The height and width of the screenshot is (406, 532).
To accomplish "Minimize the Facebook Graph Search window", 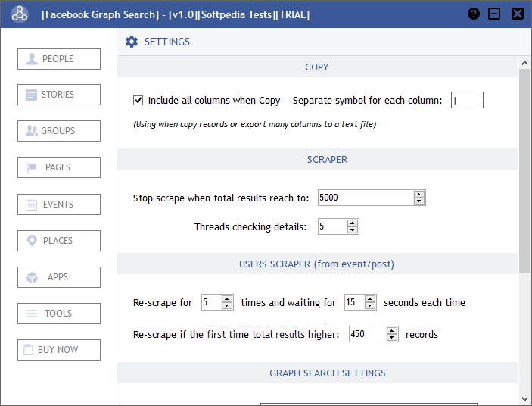I will point(494,14).
